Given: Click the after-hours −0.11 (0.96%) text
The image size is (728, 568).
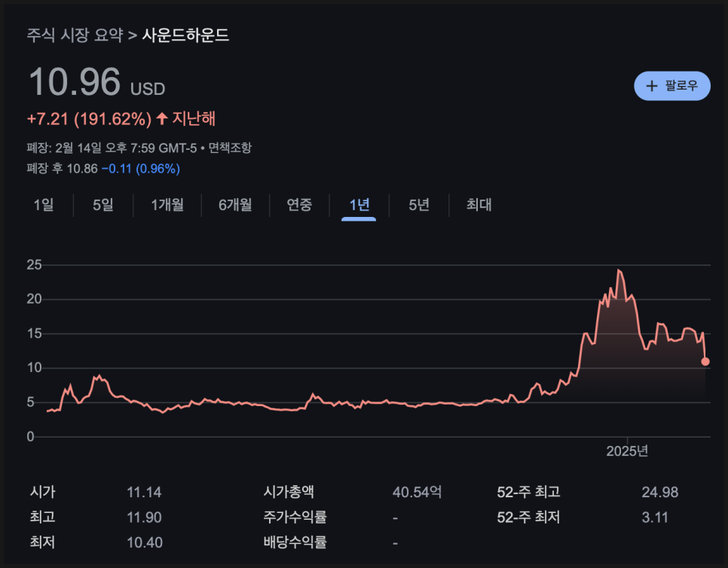Looking at the screenshot, I should pos(141,169).
